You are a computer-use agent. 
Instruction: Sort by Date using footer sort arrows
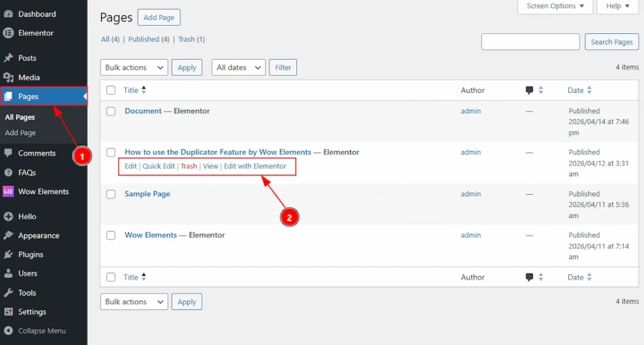[x=589, y=277]
